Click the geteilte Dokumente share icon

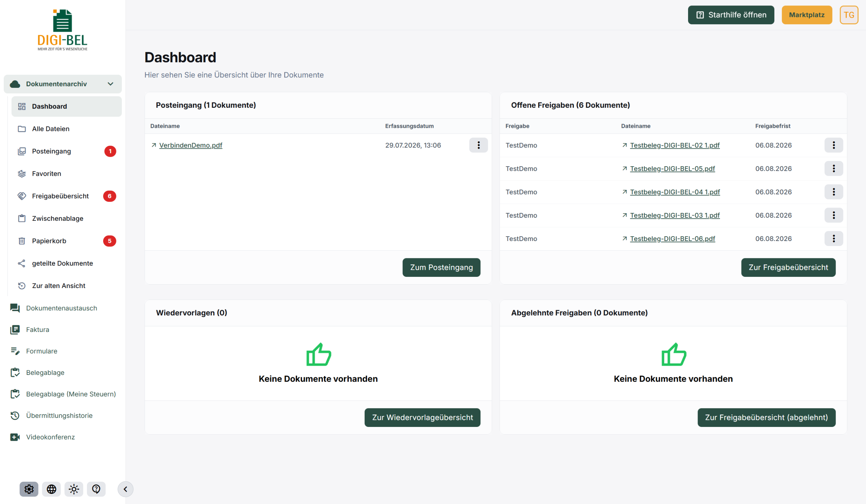[x=22, y=263]
